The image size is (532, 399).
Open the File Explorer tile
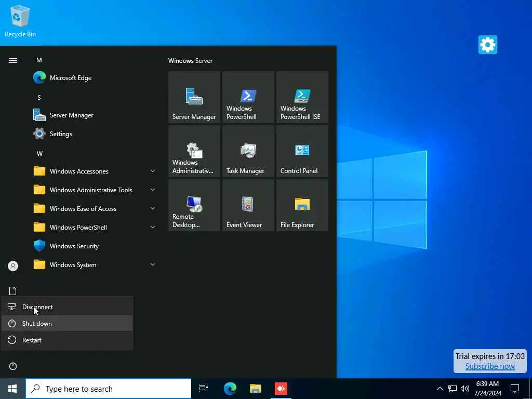[302, 205]
